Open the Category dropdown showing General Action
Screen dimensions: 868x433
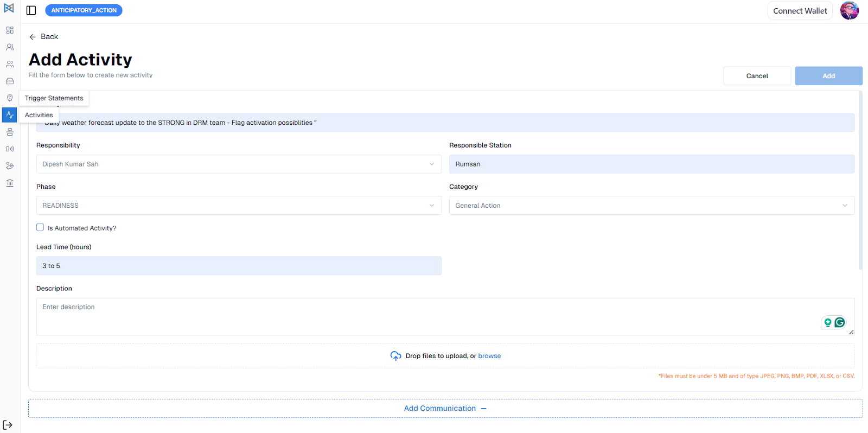pyautogui.click(x=652, y=206)
